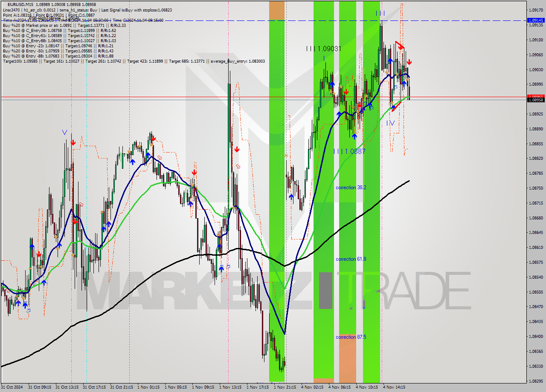Click the '4 Nov 14:15' time label

(394, 387)
